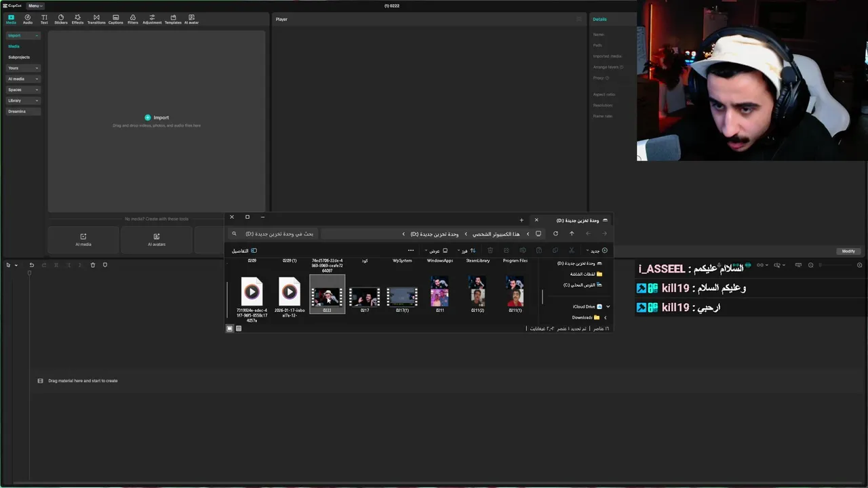Screen dimensions: 868x488
Task: Select the local disk (C:) navigation item
Action: [x=583, y=285]
